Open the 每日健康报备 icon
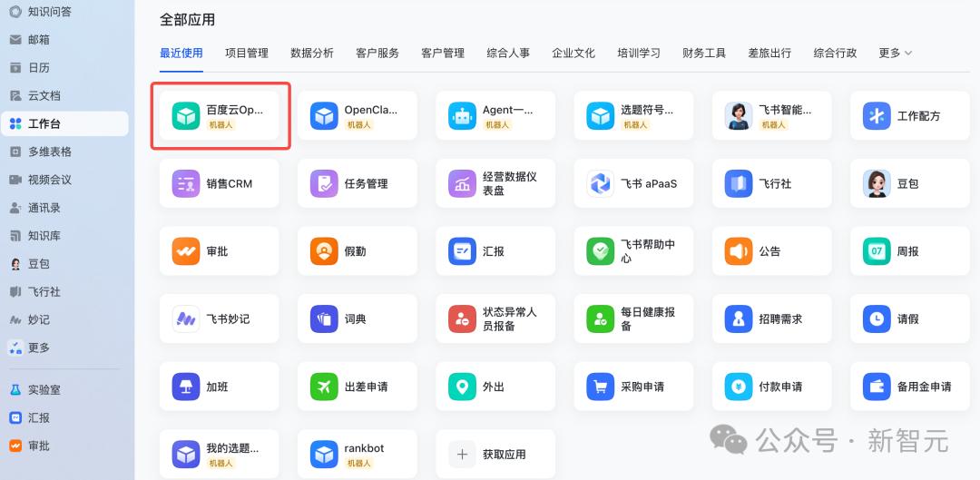This screenshot has width=980, height=480. [x=600, y=318]
